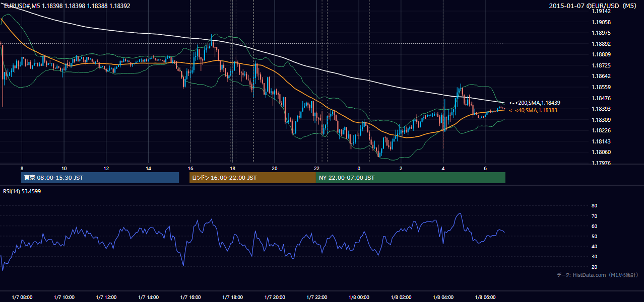644x302 pixels.
Task: Click the 1.18975 price axis value
Action: coord(601,33)
